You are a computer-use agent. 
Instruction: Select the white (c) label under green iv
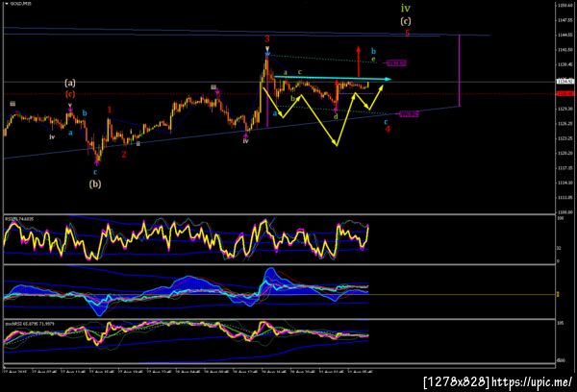pyautogui.click(x=406, y=21)
